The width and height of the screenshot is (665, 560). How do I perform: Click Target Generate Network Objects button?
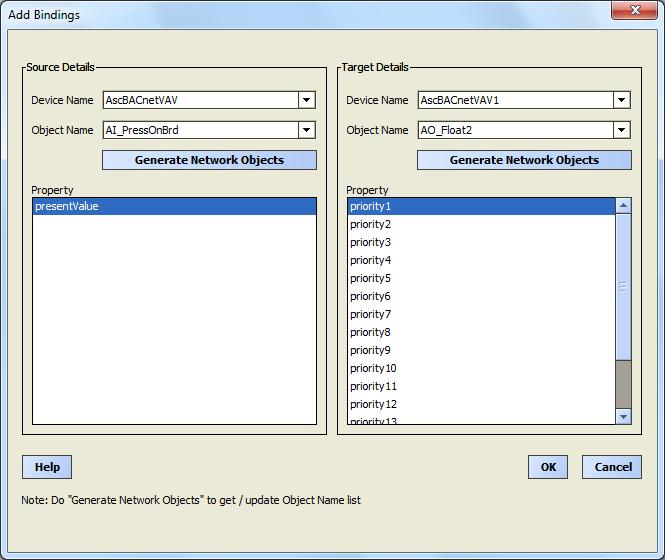coord(524,160)
